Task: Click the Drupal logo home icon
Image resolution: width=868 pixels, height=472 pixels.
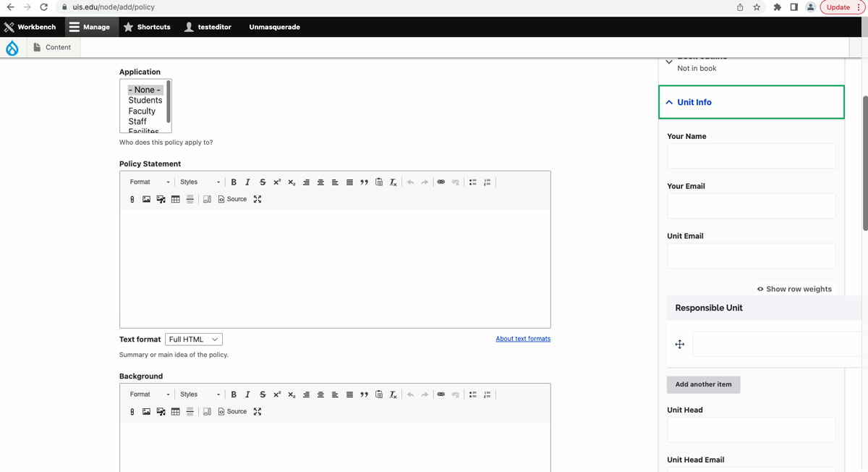Action: 12,48
